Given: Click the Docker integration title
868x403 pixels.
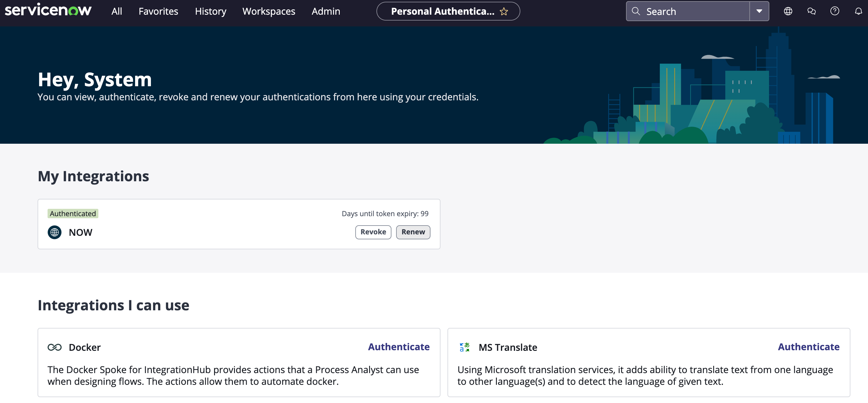Looking at the screenshot, I should click(85, 347).
